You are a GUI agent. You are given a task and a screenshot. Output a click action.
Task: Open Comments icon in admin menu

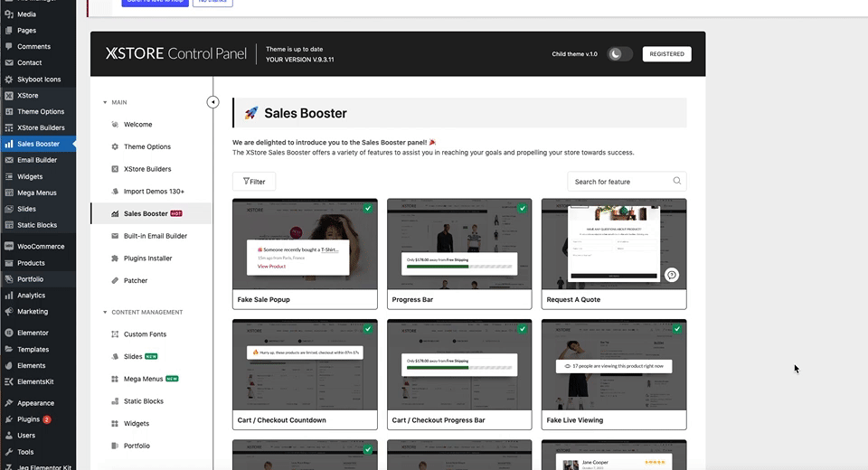coord(9,46)
